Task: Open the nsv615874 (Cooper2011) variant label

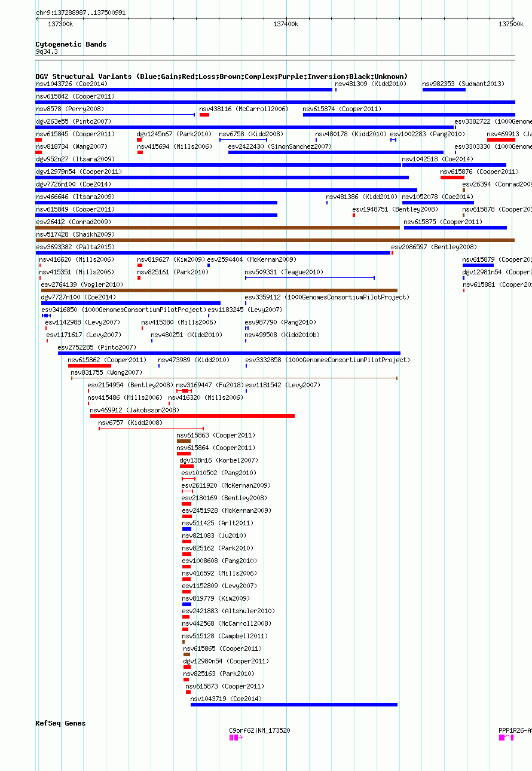Action: pos(342,109)
